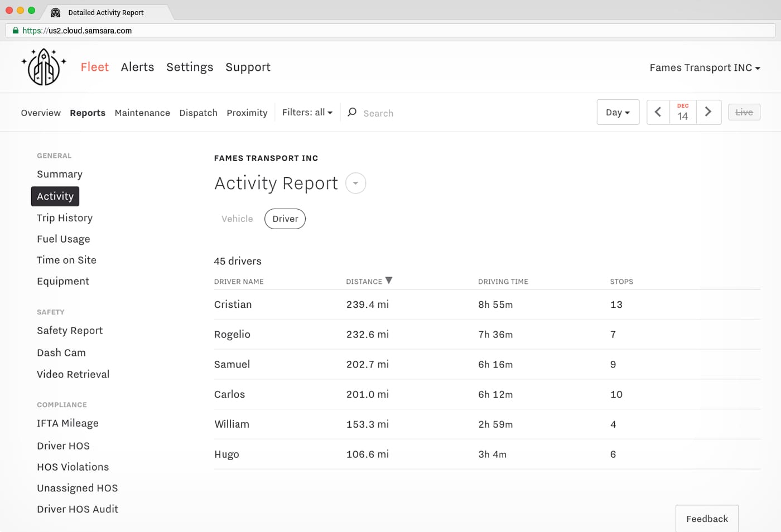Click the browser tab favicon
Screen dimensions: 781x532
coord(56,12)
